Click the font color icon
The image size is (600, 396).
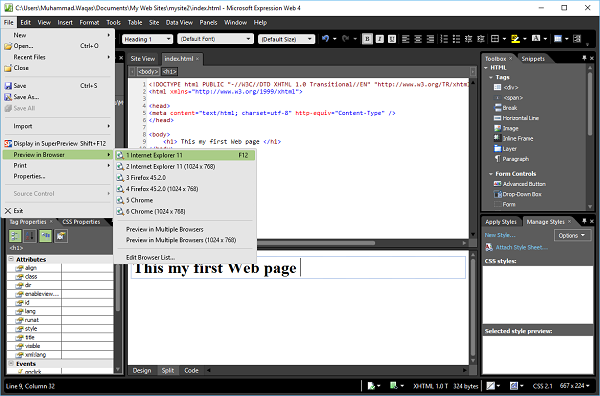(x=536, y=39)
